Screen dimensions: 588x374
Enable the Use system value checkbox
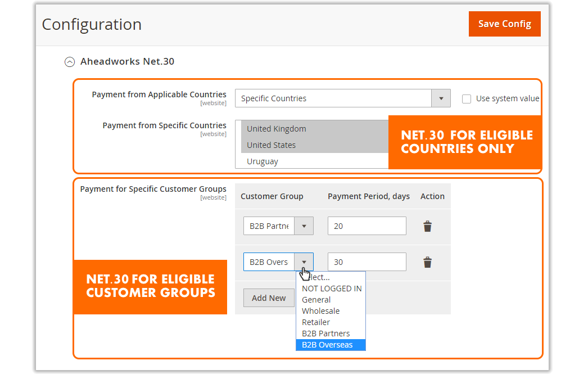(467, 98)
